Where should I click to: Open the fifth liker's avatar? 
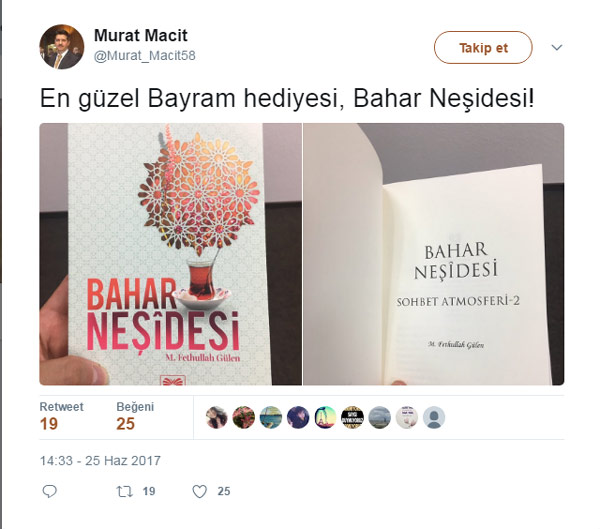pyautogui.click(x=325, y=417)
